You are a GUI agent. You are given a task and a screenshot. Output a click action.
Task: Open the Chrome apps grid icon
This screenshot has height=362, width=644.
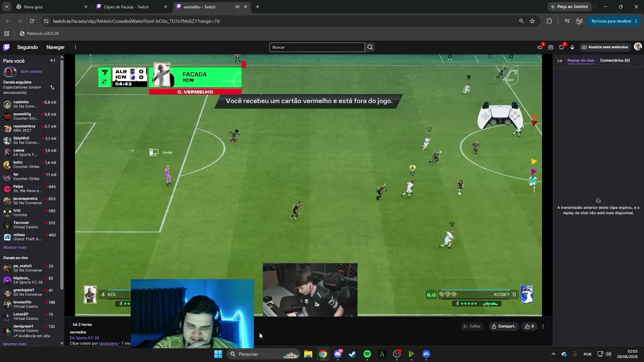tap(7, 34)
